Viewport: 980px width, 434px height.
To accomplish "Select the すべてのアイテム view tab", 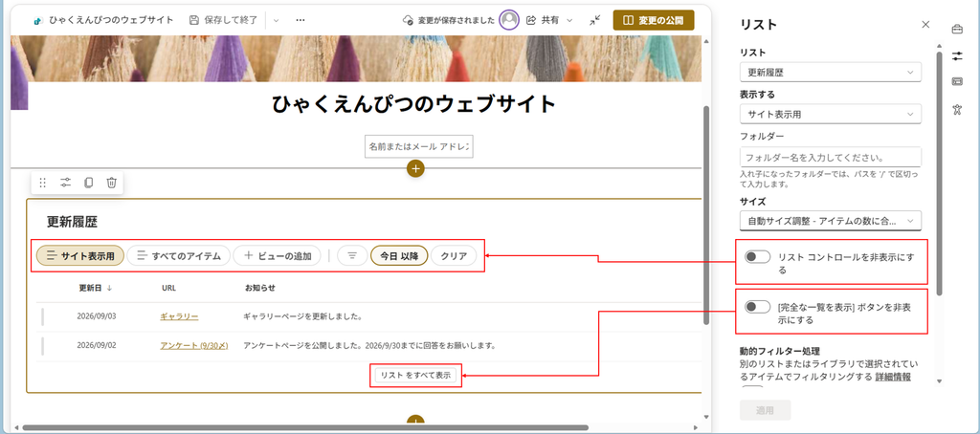I will (178, 255).
